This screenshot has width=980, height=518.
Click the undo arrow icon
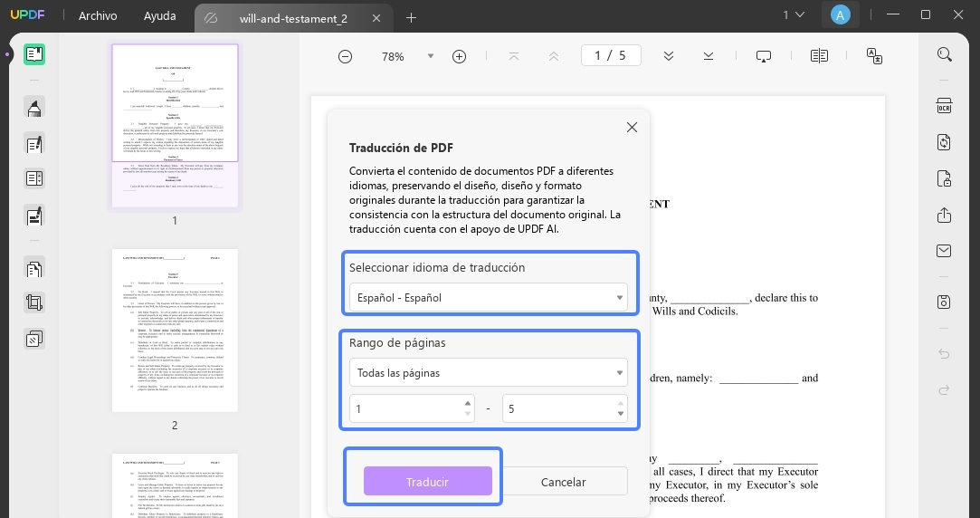(x=944, y=354)
